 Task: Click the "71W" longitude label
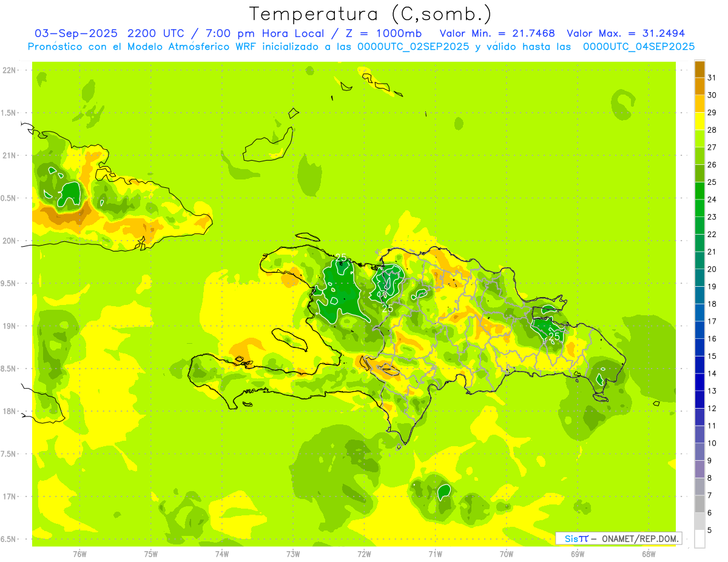[435, 554]
